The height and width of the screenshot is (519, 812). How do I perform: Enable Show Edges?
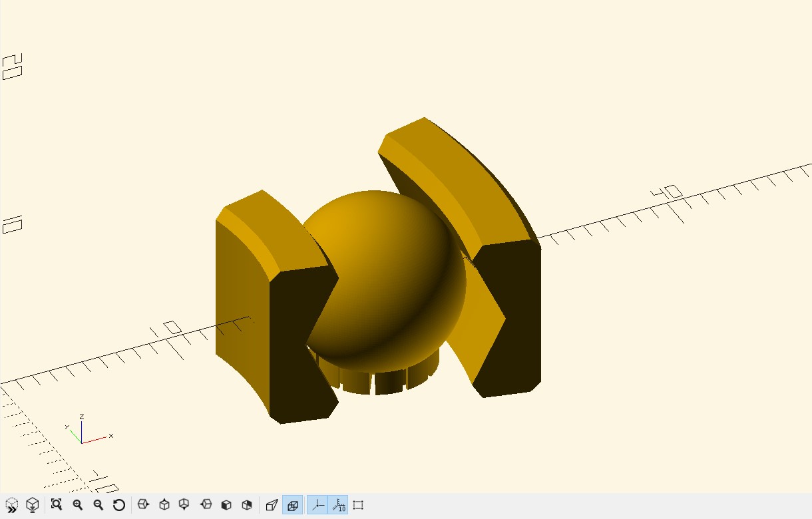[358, 505]
